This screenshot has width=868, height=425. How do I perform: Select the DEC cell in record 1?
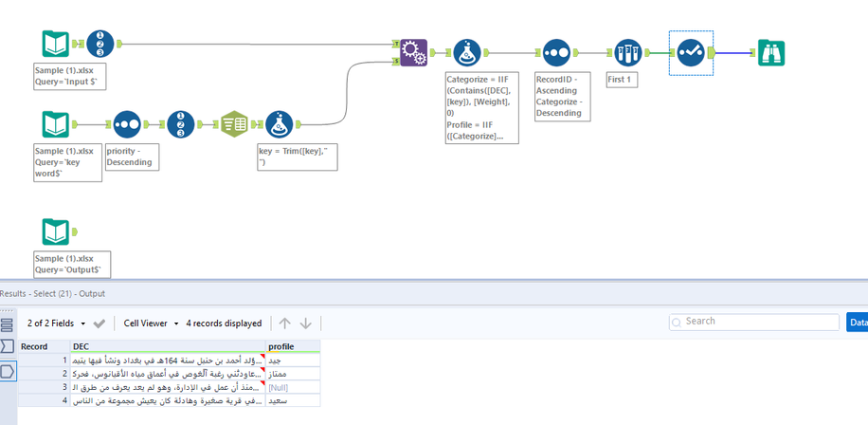(x=168, y=360)
